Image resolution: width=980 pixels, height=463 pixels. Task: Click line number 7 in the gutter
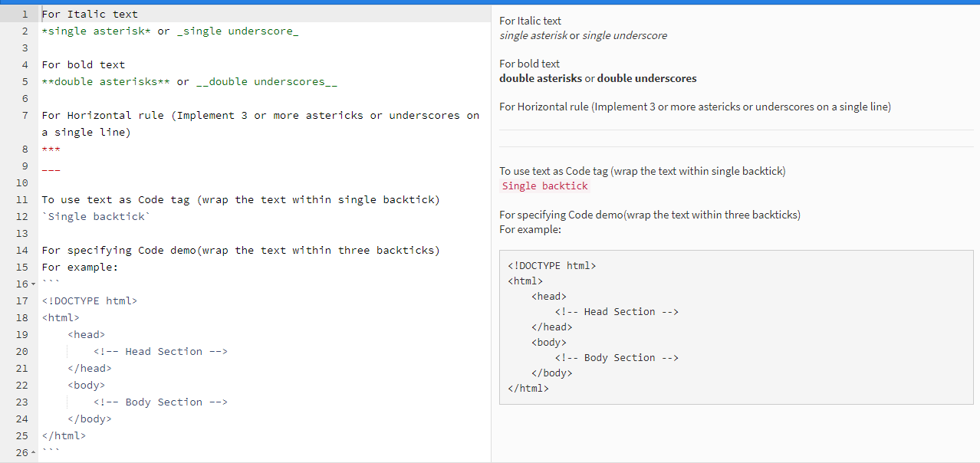click(x=25, y=115)
